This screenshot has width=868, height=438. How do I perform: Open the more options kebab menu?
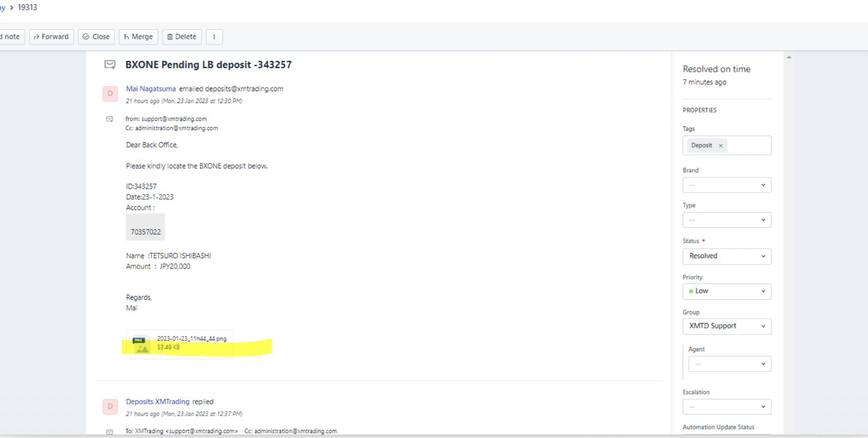[214, 37]
